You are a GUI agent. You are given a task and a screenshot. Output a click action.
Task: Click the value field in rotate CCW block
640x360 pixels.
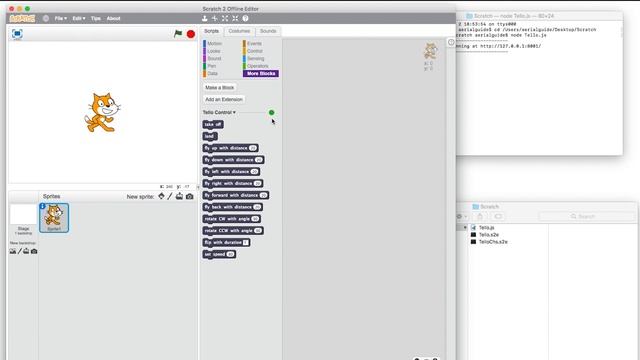[258, 231]
